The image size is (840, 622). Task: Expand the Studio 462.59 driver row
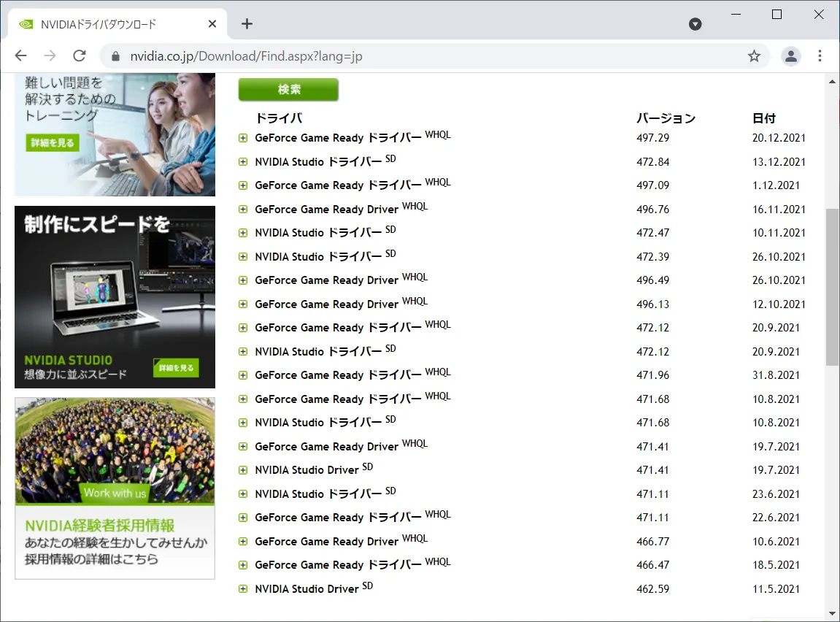click(x=243, y=589)
